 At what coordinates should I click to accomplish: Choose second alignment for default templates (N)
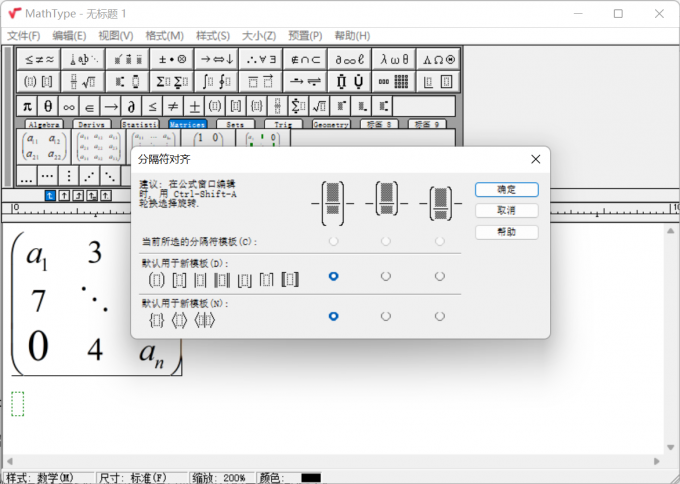click(x=386, y=316)
